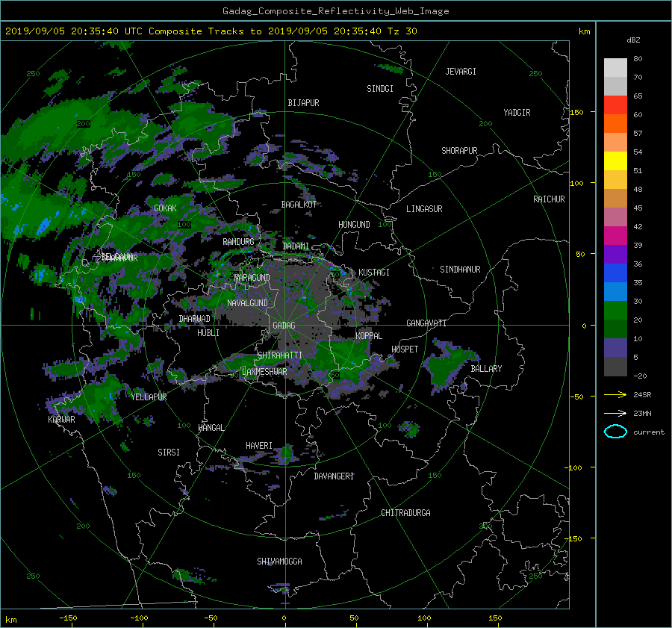The width and height of the screenshot is (672, 628).
Task: Click the 80 dBZ scale value
Action: tap(638, 59)
